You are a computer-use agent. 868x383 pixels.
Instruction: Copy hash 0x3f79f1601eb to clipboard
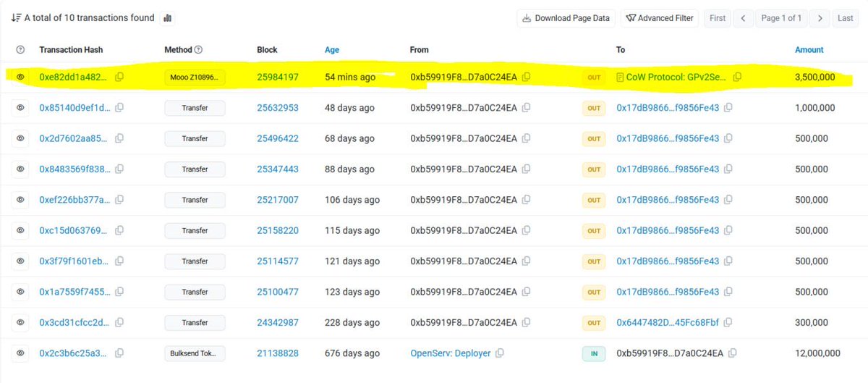pos(119,261)
